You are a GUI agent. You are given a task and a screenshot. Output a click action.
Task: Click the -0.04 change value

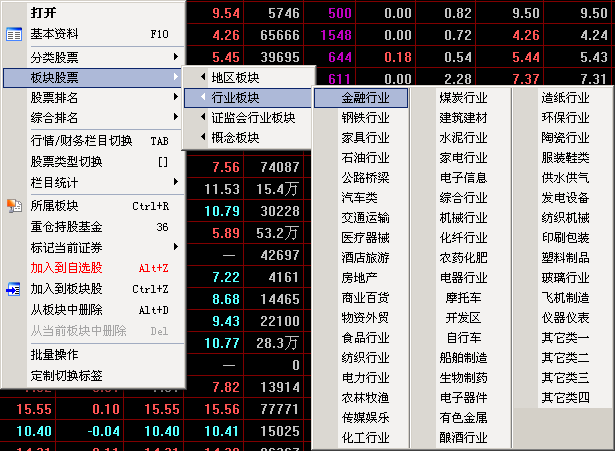104,431
